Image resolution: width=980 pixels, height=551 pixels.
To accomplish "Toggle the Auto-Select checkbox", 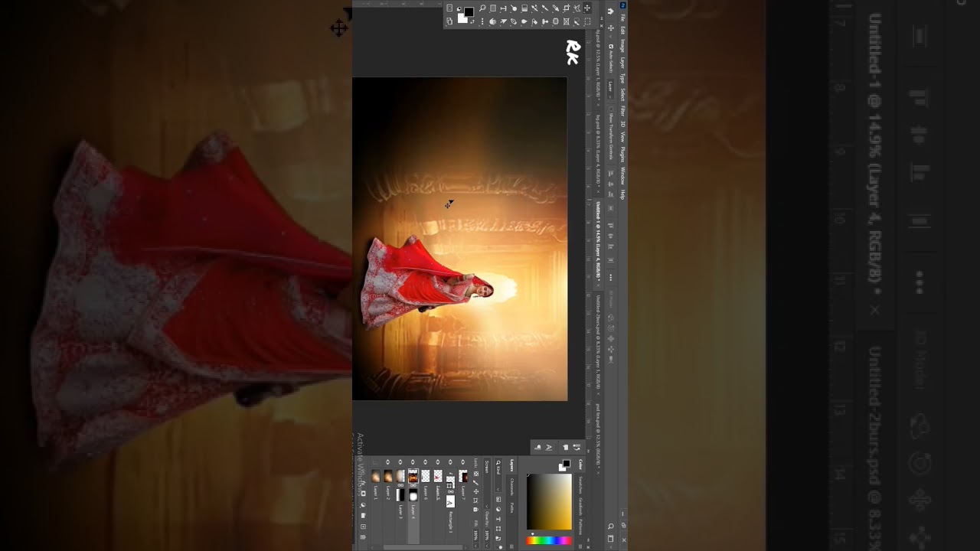I will point(611,46).
